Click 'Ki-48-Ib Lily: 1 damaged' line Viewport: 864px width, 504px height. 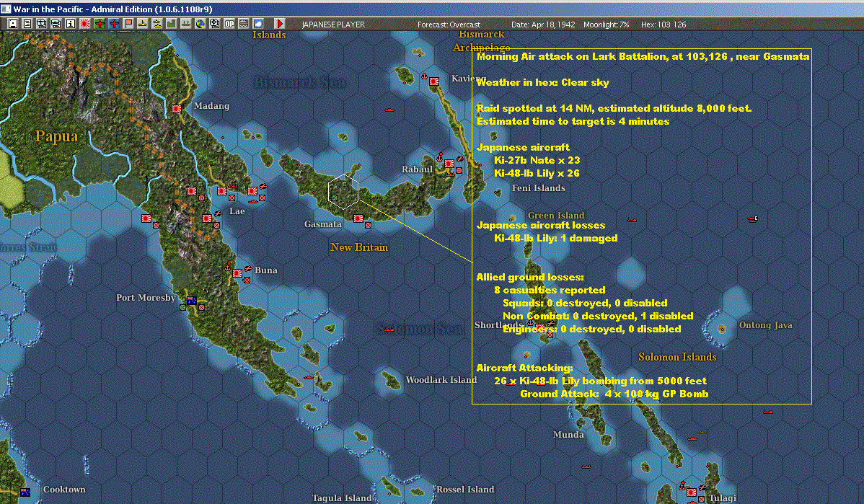pyautogui.click(x=555, y=238)
